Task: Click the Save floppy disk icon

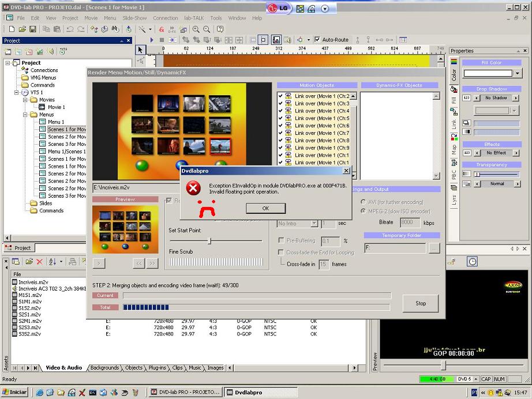Action: coord(32,29)
